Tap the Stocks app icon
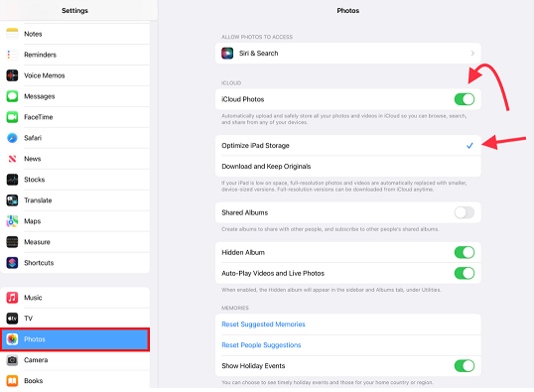534x392 pixels. click(12, 180)
